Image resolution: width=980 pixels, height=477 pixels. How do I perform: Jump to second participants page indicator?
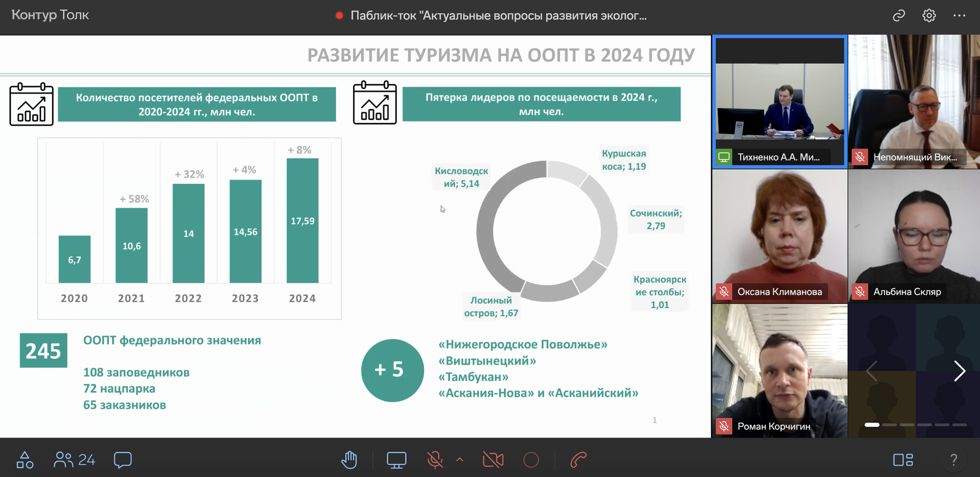click(890, 425)
